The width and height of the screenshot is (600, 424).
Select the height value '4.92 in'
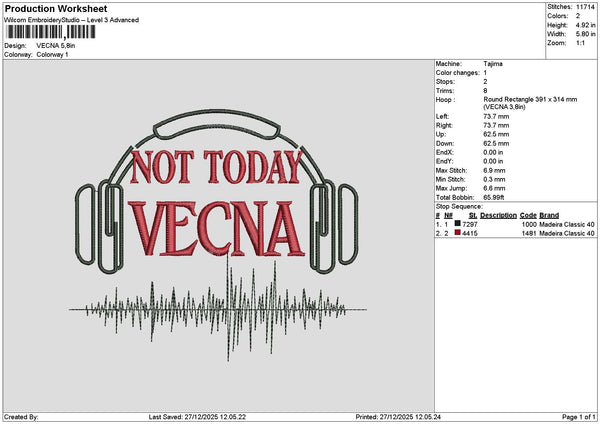point(585,25)
